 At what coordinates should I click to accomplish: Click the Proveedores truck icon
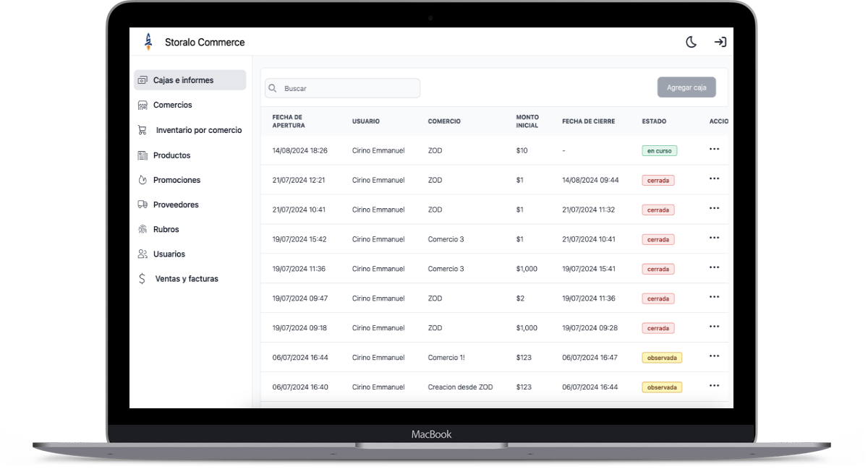tap(142, 205)
